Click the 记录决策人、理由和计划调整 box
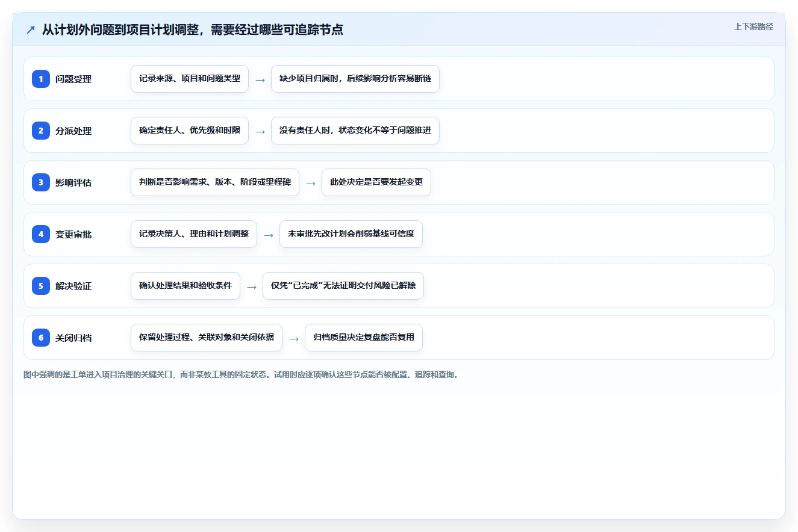The image size is (798, 532). pos(194,234)
